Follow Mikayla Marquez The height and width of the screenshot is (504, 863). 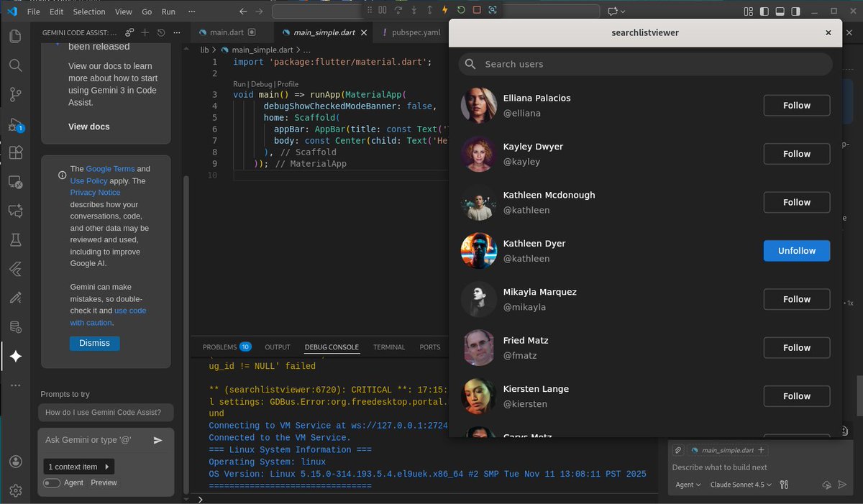(x=797, y=299)
